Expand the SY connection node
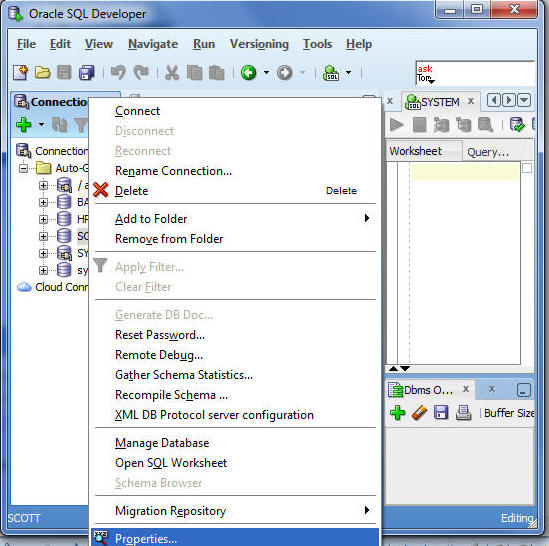Screen dimensions: 549x546 [x=43, y=253]
